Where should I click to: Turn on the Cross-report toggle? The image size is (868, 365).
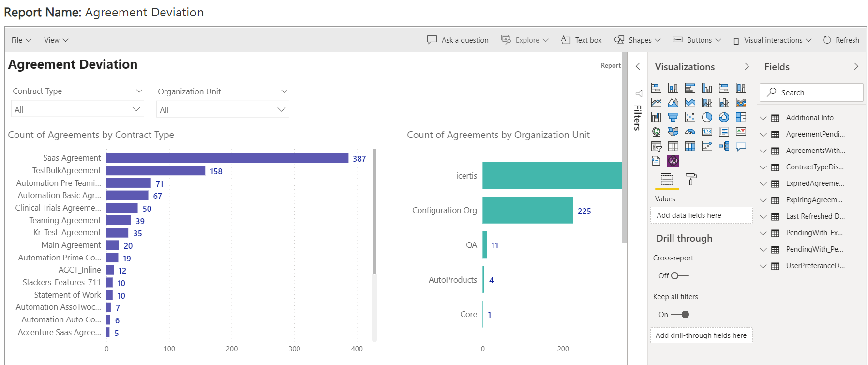click(679, 276)
